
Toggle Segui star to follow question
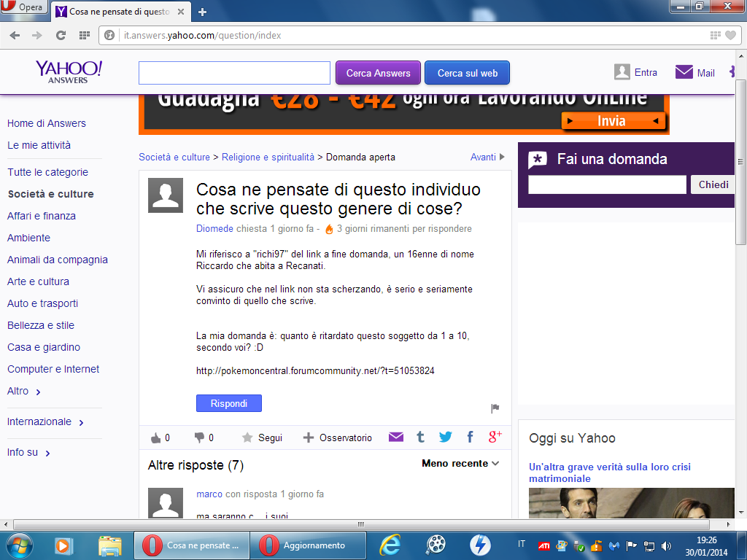(x=248, y=437)
